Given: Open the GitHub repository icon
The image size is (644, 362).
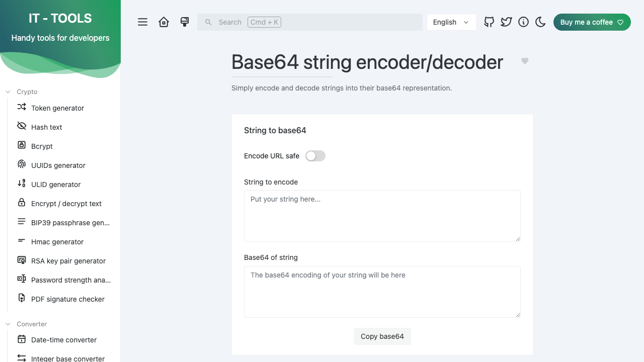Looking at the screenshot, I should click(489, 22).
